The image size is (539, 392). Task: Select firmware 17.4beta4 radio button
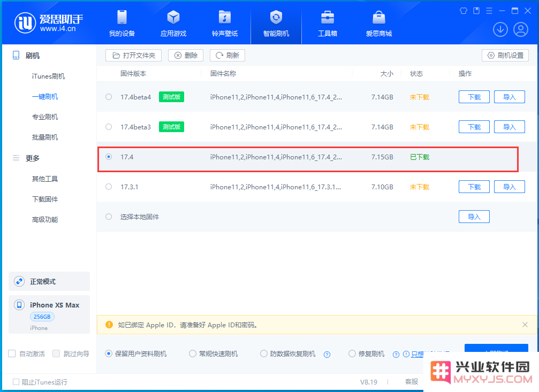click(109, 97)
